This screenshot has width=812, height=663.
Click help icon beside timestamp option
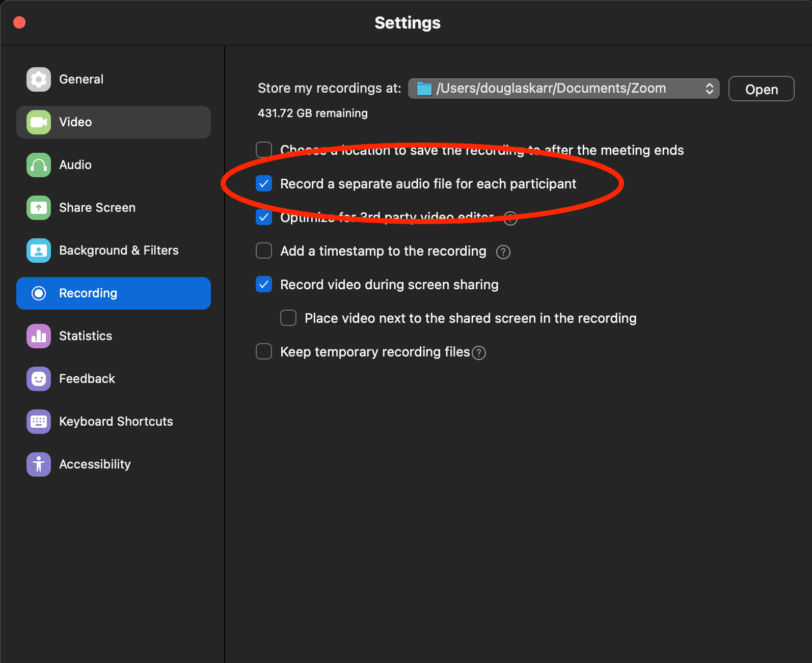click(503, 252)
